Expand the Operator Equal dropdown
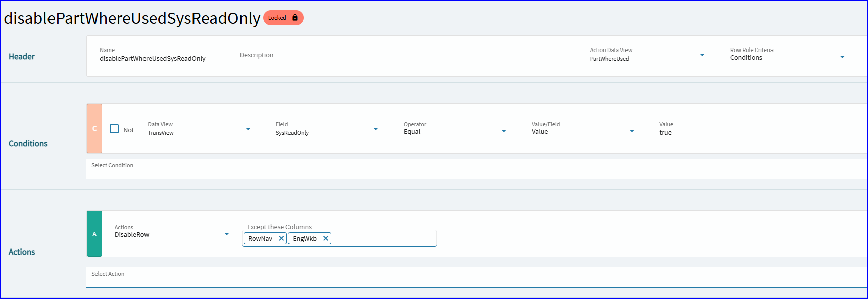Viewport: 868px width, 299px height. (x=455, y=129)
